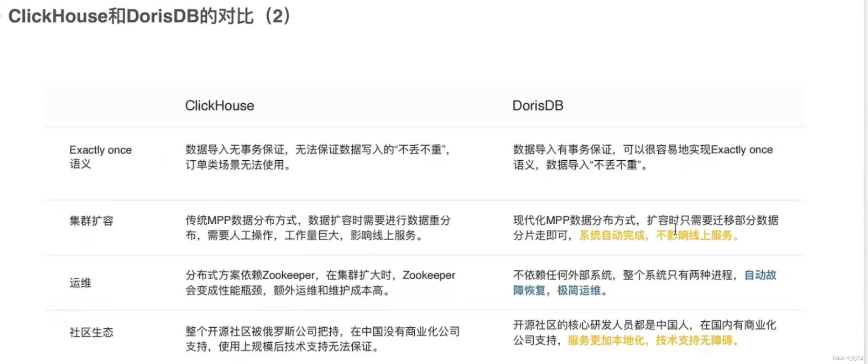Viewport: 868px width, 364px height.
Task: Click the 运维 row label
Action: [81, 283]
